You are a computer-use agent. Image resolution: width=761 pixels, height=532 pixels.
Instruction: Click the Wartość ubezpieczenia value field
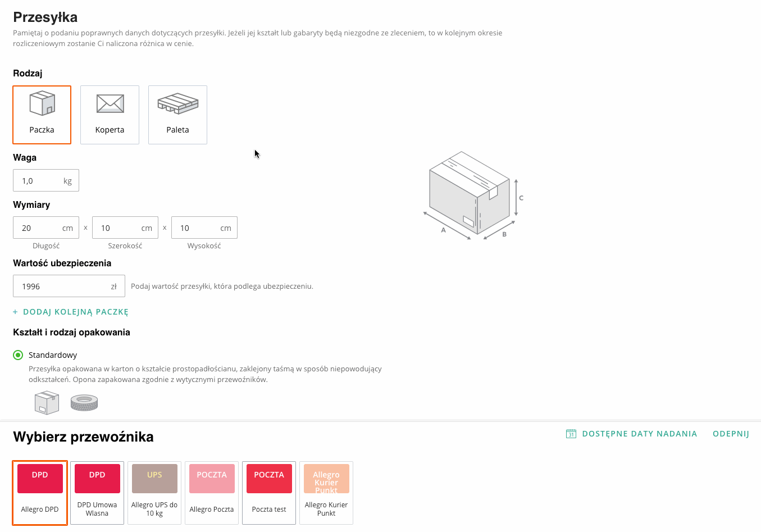coord(62,287)
